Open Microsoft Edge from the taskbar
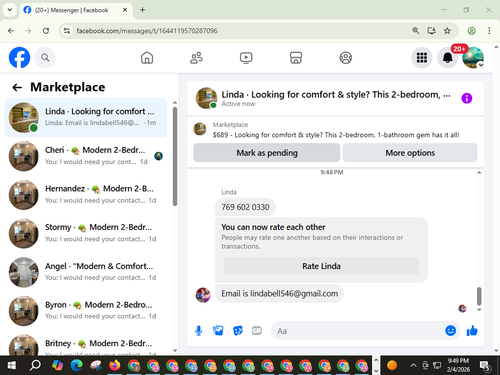Viewport: 500px width, 375px height. [x=77, y=365]
